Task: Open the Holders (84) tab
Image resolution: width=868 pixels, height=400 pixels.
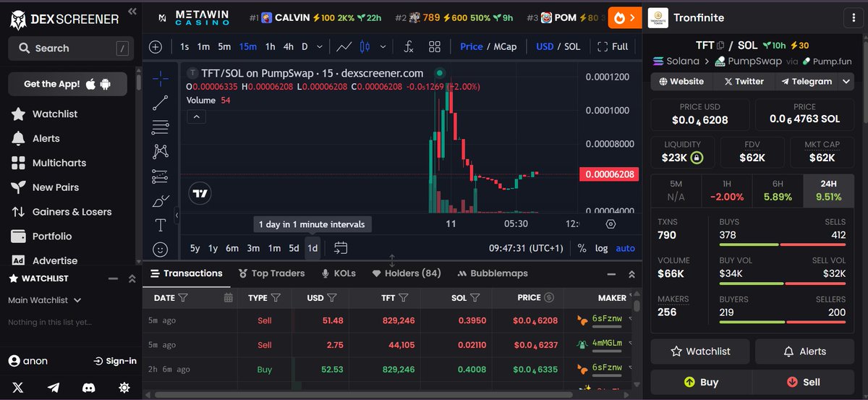Action: coord(407,273)
